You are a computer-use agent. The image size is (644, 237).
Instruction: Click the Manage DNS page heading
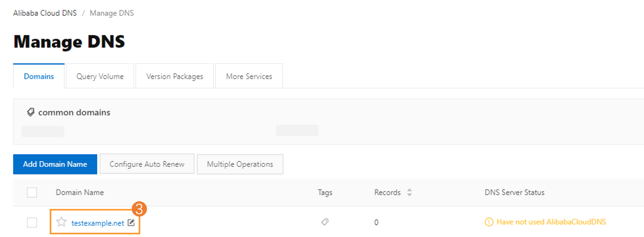tap(69, 42)
